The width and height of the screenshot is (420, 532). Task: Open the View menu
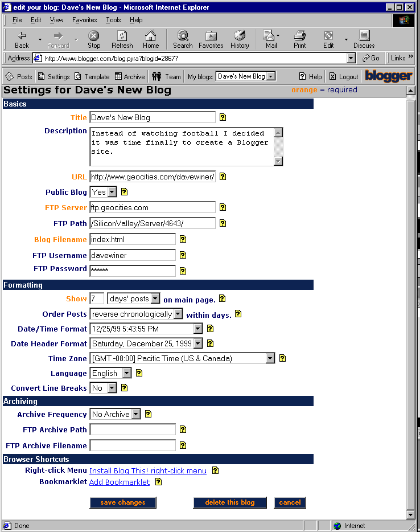point(56,20)
